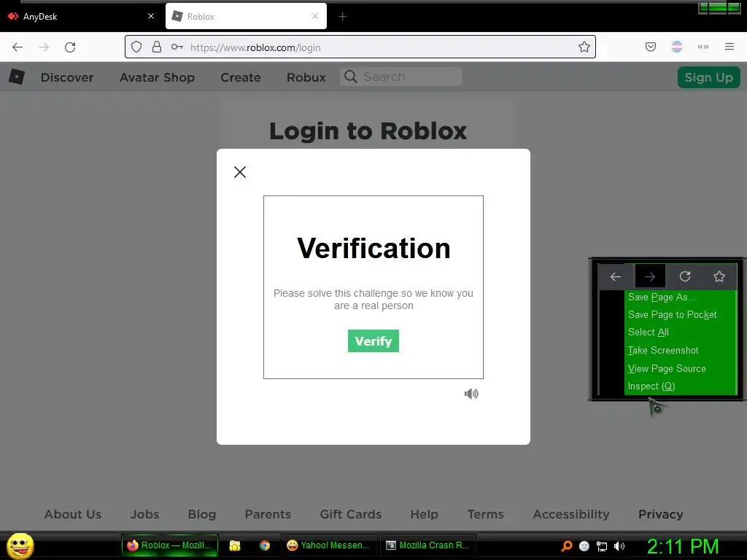Close the Roblox tab
Image resolution: width=747 pixels, height=560 pixels.
315,16
